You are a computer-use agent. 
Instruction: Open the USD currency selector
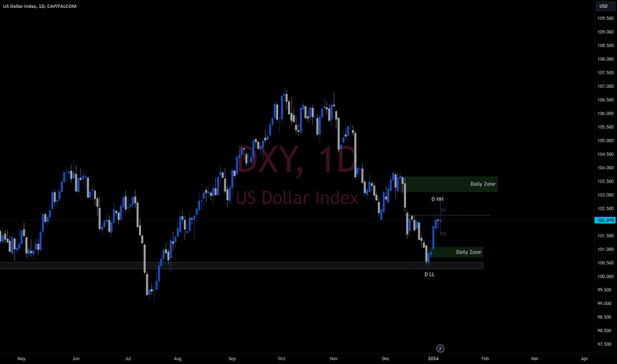coord(604,6)
